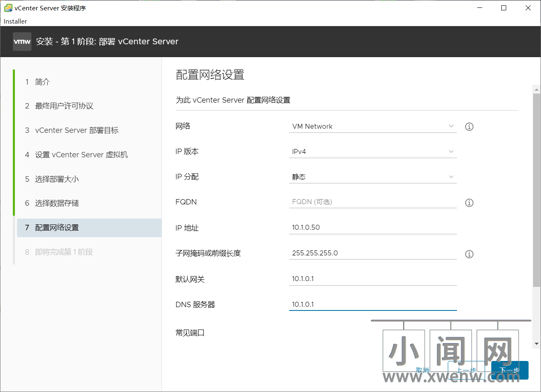Minimize the installer window
The image size is (541, 392).
coord(479,8)
